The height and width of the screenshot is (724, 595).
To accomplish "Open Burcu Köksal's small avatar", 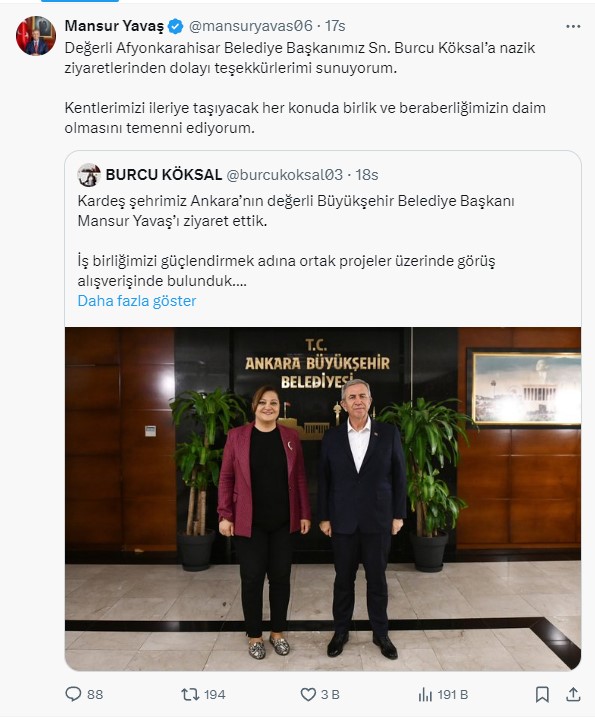I will point(89,175).
